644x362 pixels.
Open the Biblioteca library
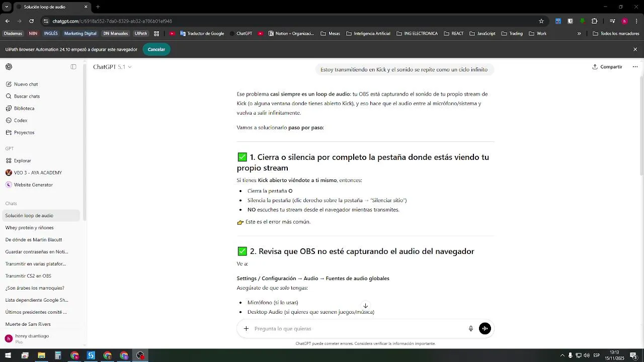(x=40, y=109)
